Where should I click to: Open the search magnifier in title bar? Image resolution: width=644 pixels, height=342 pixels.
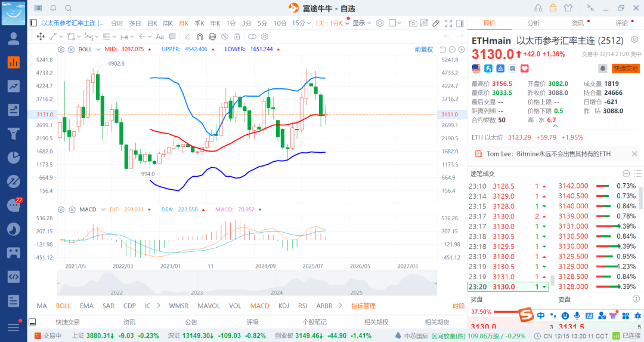click(68, 8)
